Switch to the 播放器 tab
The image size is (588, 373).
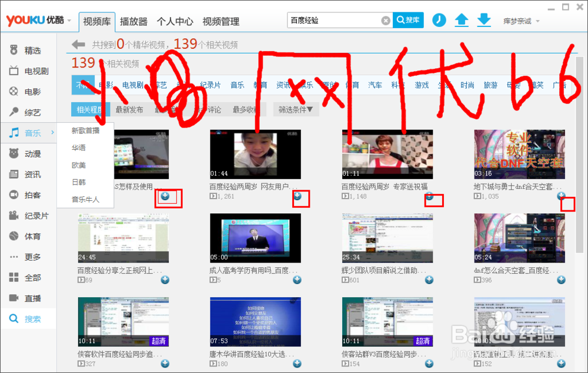133,22
